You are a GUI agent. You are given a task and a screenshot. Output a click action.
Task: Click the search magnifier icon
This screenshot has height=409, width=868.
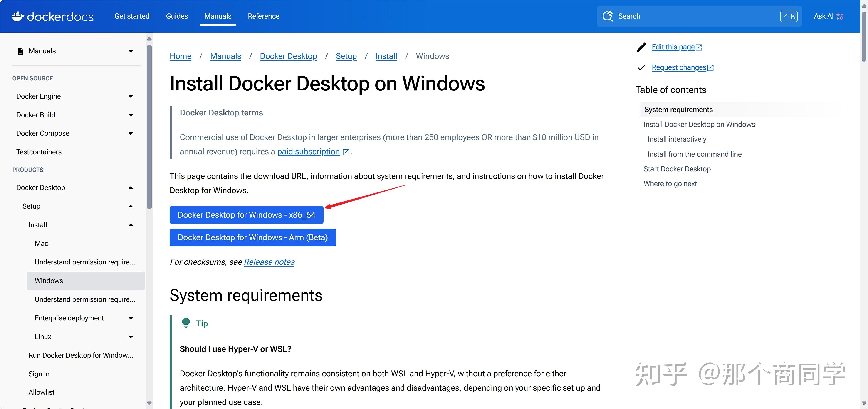608,16
